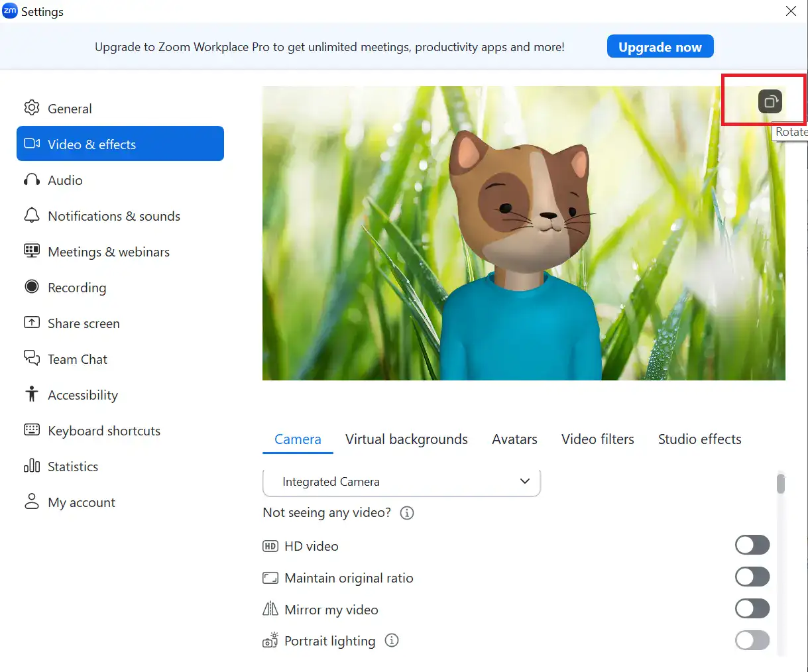The width and height of the screenshot is (808, 672).
Task: Open Recording settings section
Action: tap(120, 287)
